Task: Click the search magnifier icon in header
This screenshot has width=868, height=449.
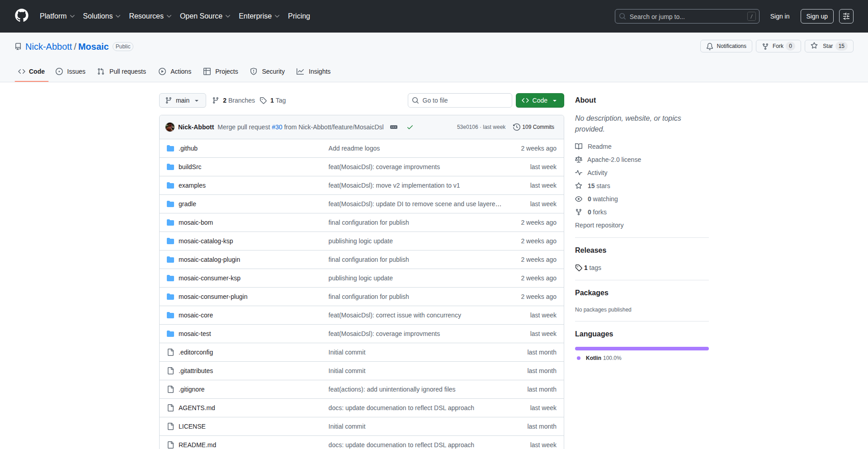Action: click(x=623, y=16)
